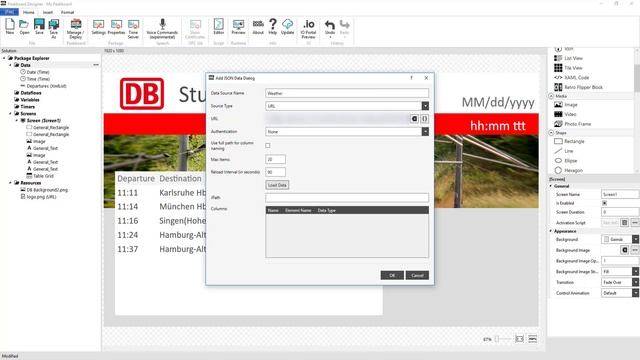Switch to the Format ribbon tab

point(67,12)
